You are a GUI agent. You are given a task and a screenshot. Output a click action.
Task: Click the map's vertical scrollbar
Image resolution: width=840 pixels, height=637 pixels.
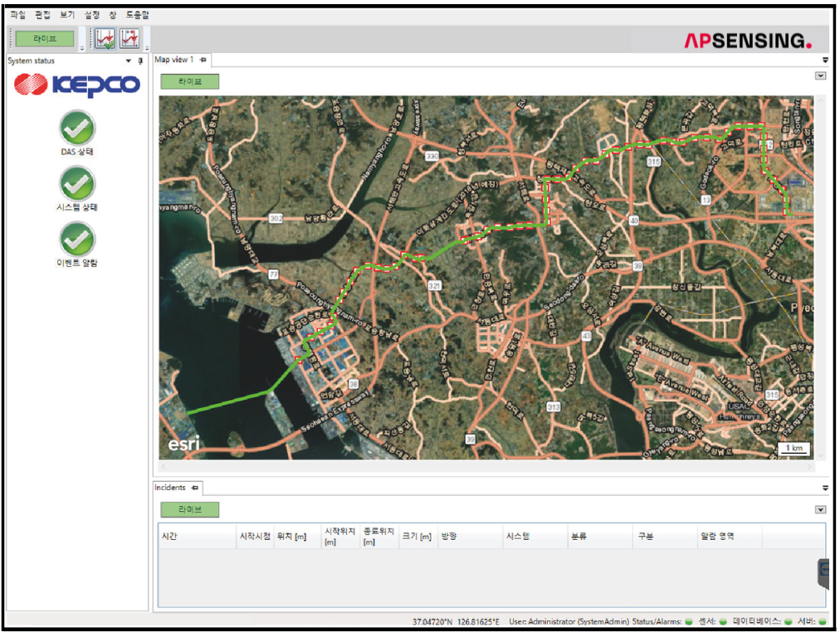coord(820,277)
